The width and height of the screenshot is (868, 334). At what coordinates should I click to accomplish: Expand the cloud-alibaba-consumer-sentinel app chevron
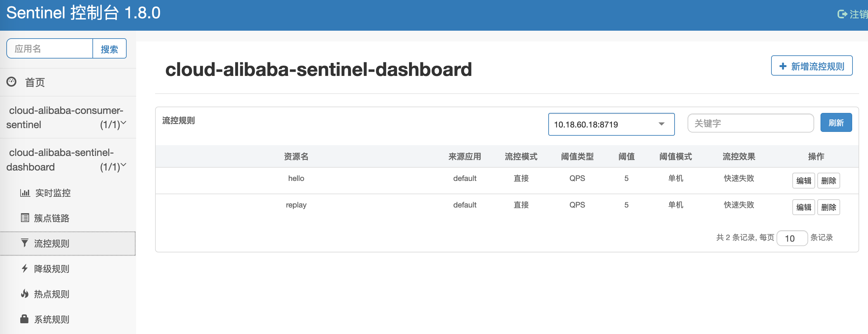124,123
